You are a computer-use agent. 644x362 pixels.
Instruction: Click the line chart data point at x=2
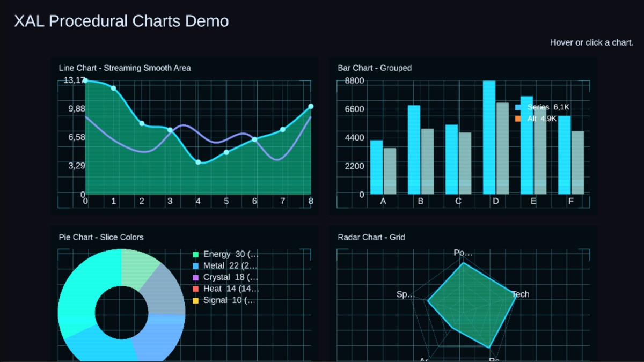click(x=142, y=123)
